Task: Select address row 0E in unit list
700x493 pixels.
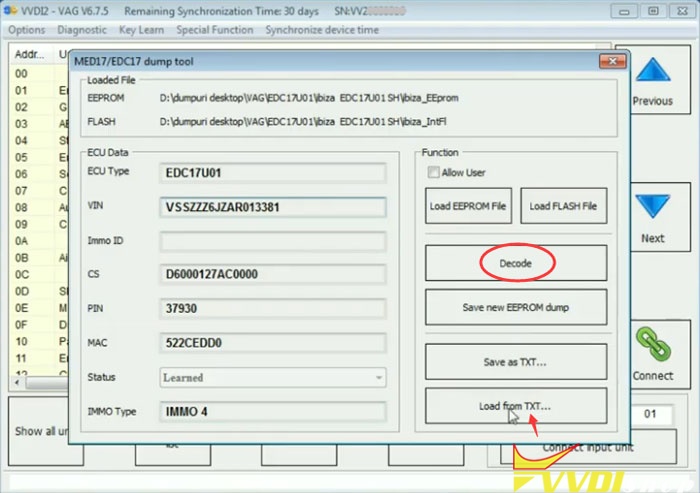Action: (39, 308)
